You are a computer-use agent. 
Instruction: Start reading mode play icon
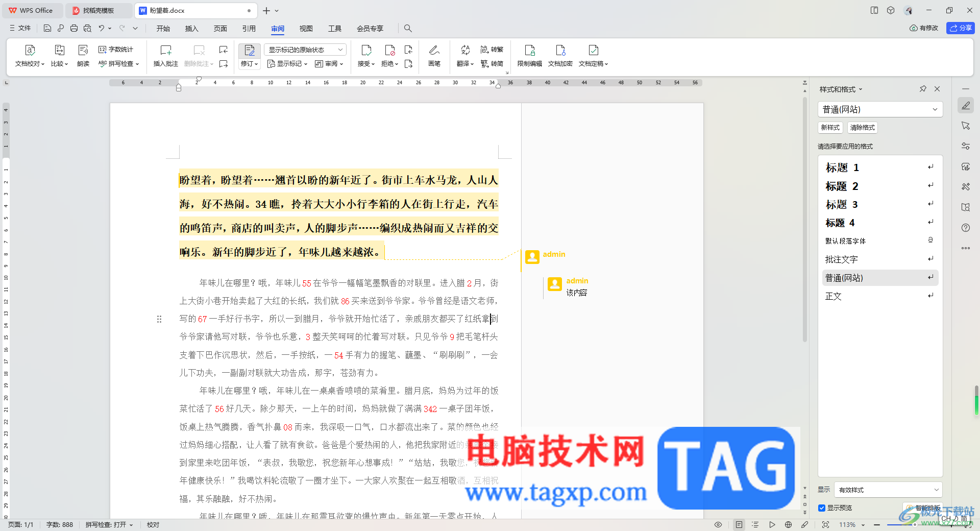772,524
